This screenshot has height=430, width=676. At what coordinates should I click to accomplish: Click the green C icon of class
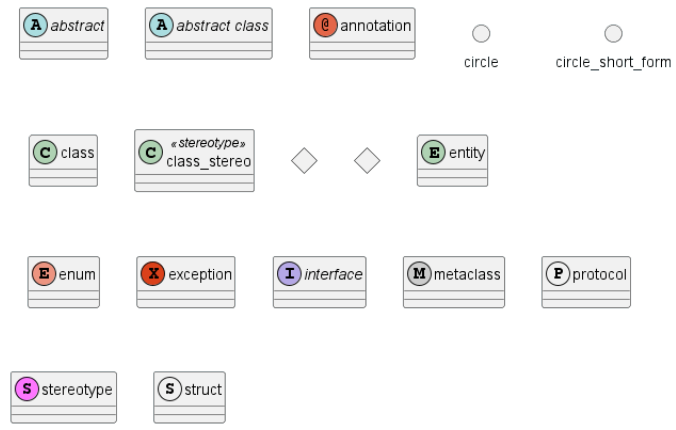(45, 152)
